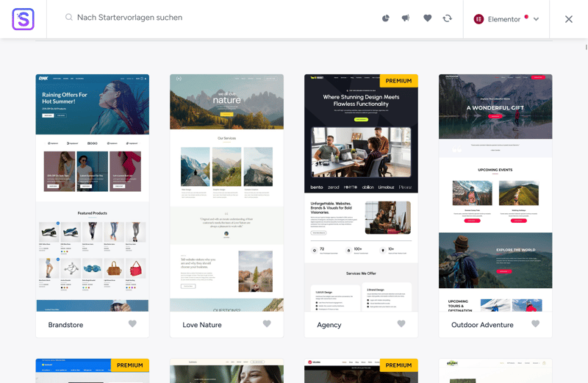Focus the Nach Startervorlagen suchen search field

129,17
